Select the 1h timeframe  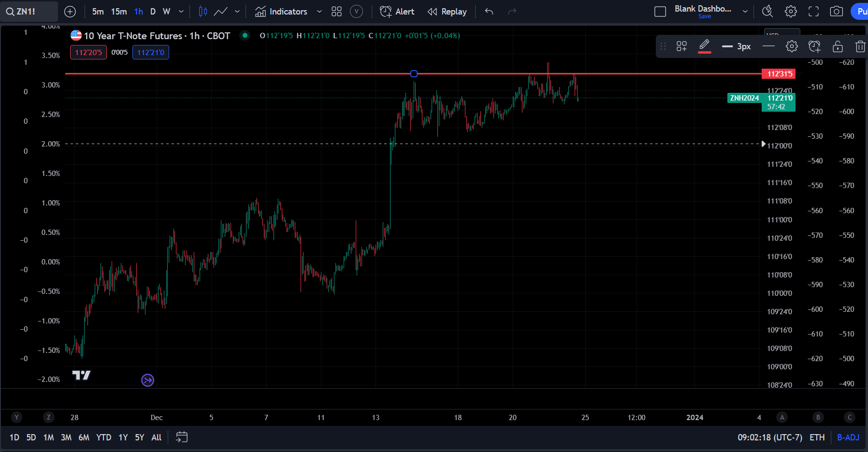coord(139,12)
